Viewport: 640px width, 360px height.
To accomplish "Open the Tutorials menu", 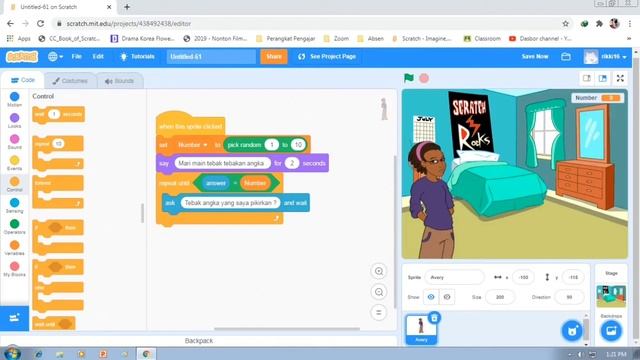I will (x=138, y=56).
